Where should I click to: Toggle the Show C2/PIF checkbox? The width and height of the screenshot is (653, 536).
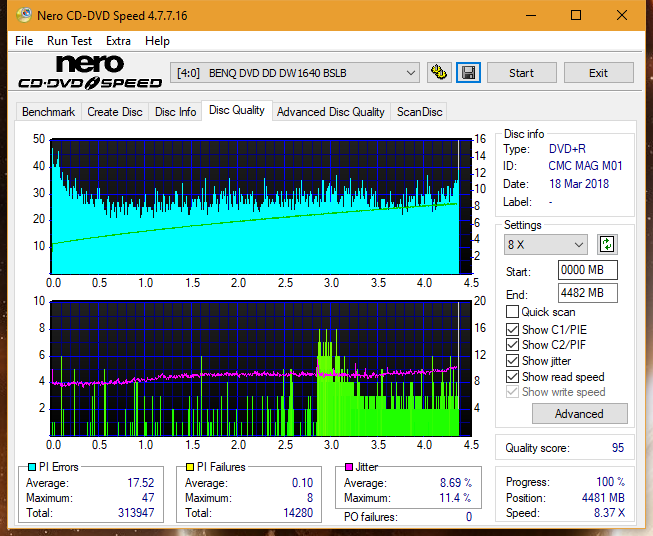pos(512,345)
